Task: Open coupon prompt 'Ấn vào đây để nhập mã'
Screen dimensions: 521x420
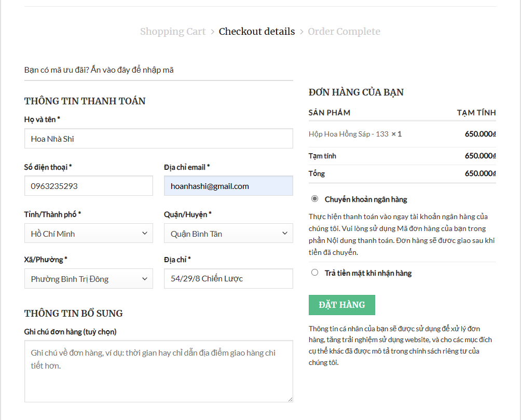Action: click(x=132, y=70)
